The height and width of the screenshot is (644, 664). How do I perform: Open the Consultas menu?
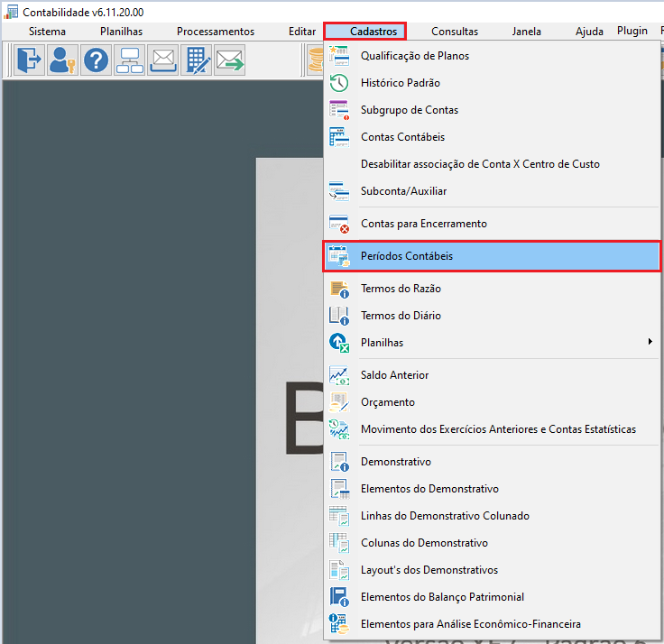tap(455, 32)
